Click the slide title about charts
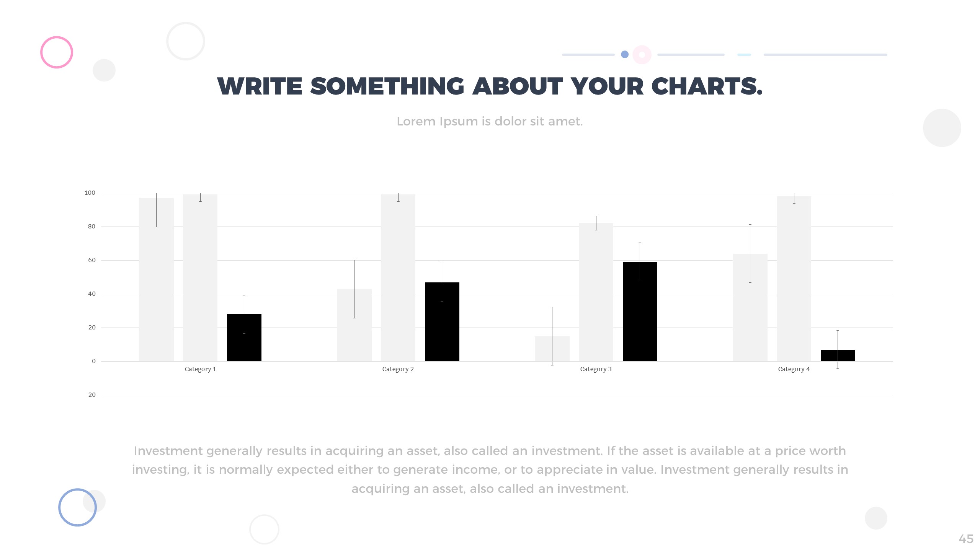 click(x=490, y=86)
